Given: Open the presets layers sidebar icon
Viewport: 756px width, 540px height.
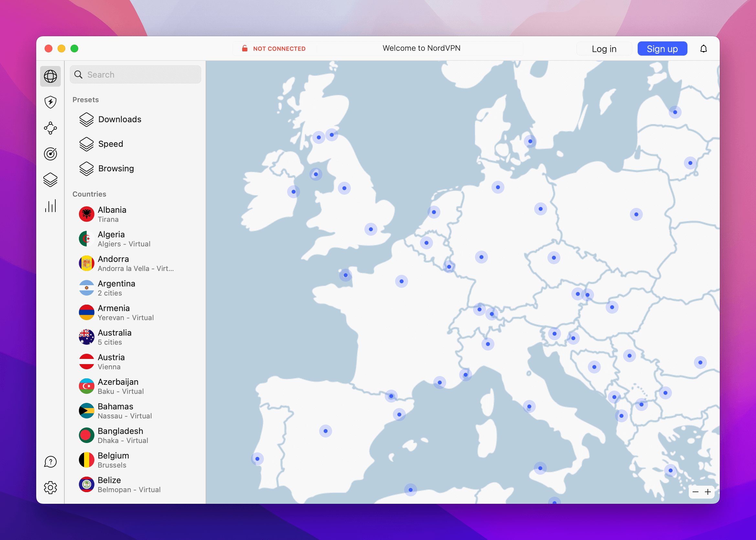Looking at the screenshot, I should pos(50,180).
